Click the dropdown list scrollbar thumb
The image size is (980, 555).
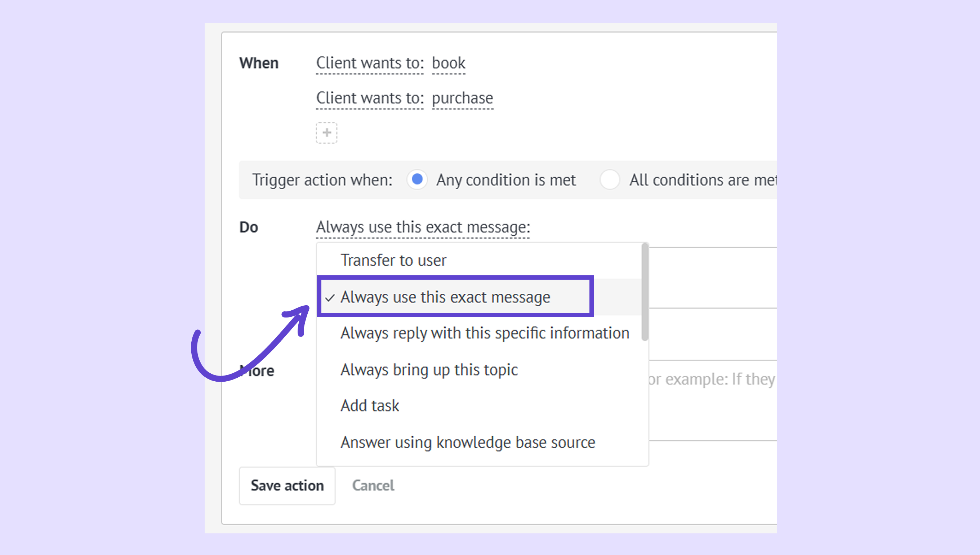(645, 292)
